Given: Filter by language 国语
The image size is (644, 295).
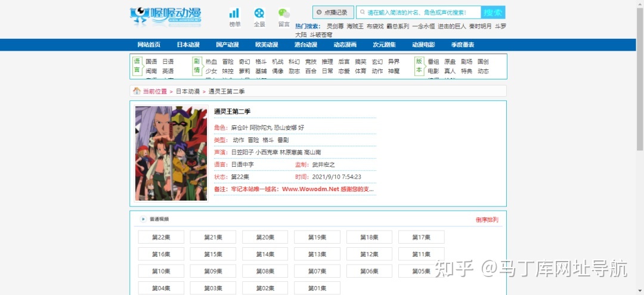Looking at the screenshot, I should [151, 62].
